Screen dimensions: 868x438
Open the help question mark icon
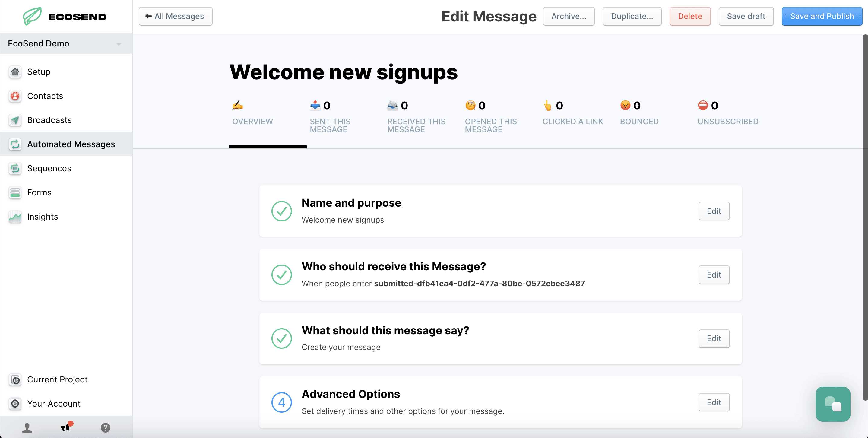(x=106, y=427)
